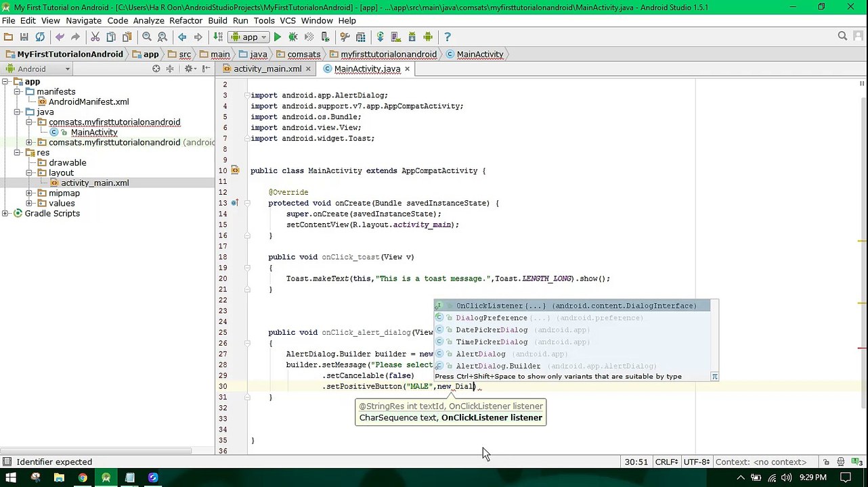Click MyFirstTutorialonAndroid breadcrumb root
Image resolution: width=868 pixels, height=487 pixels.
pyautogui.click(x=70, y=54)
